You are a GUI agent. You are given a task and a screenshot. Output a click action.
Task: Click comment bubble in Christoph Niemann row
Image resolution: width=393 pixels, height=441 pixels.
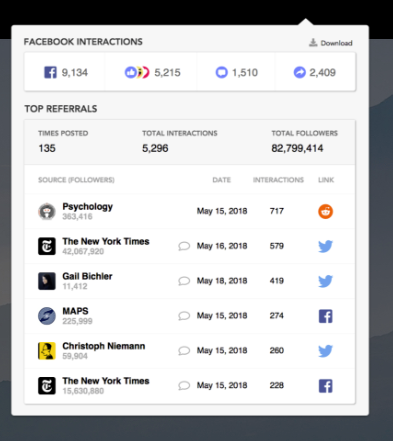point(184,351)
